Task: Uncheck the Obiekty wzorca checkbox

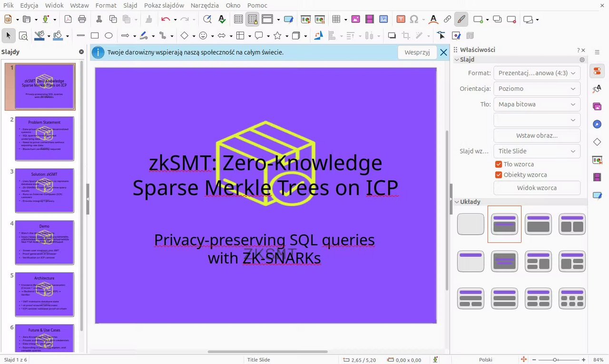Action: point(499,175)
